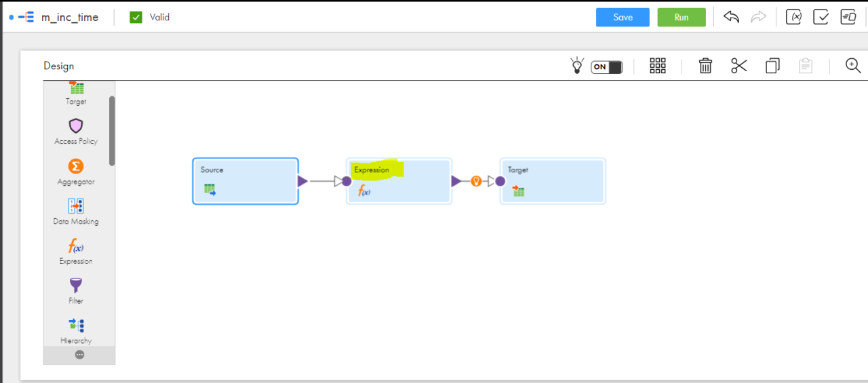Undo the last action
868x383 pixels.
click(731, 17)
